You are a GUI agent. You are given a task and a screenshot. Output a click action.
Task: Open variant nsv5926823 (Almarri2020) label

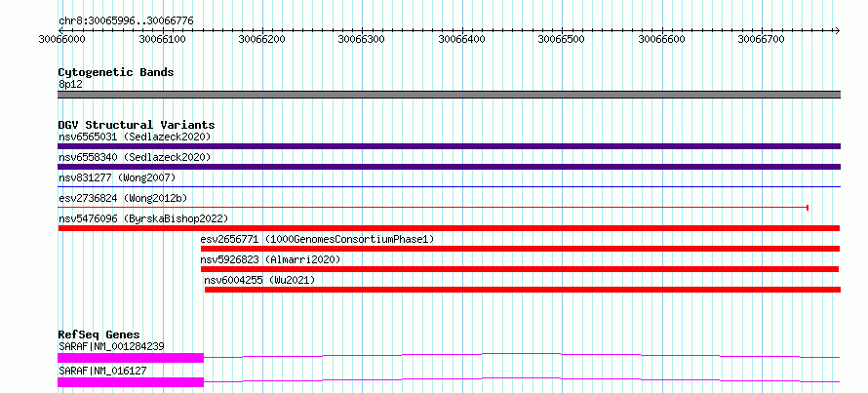[270, 259]
